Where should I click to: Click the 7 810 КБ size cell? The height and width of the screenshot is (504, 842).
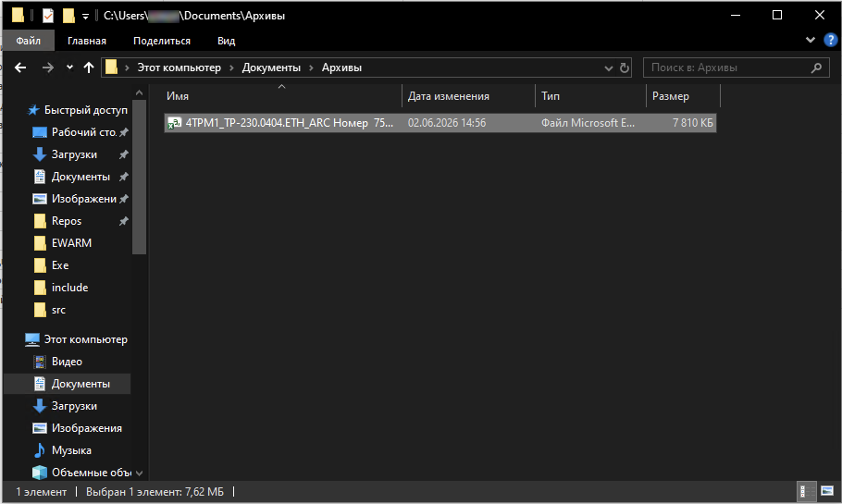tap(693, 123)
